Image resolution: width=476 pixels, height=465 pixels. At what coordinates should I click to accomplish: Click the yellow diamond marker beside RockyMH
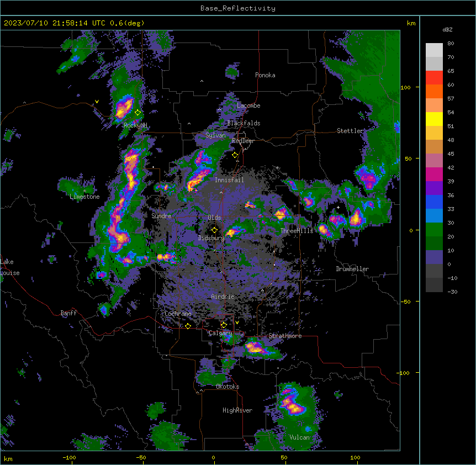click(138, 113)
